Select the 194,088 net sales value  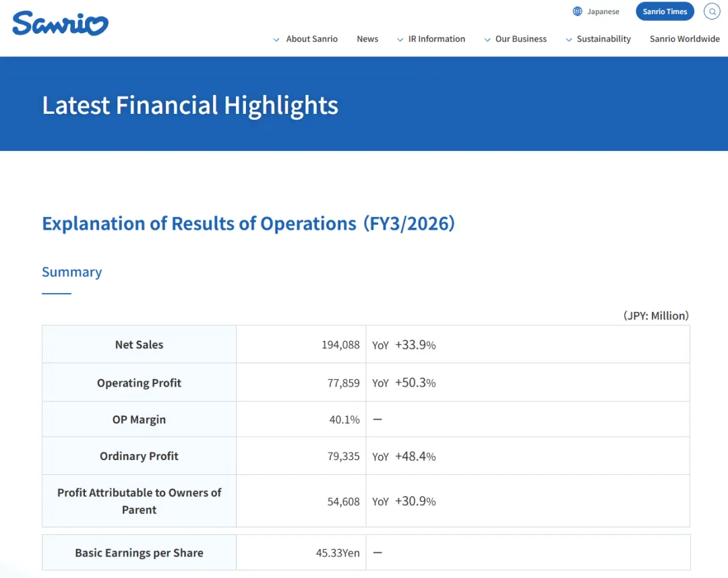340,345
